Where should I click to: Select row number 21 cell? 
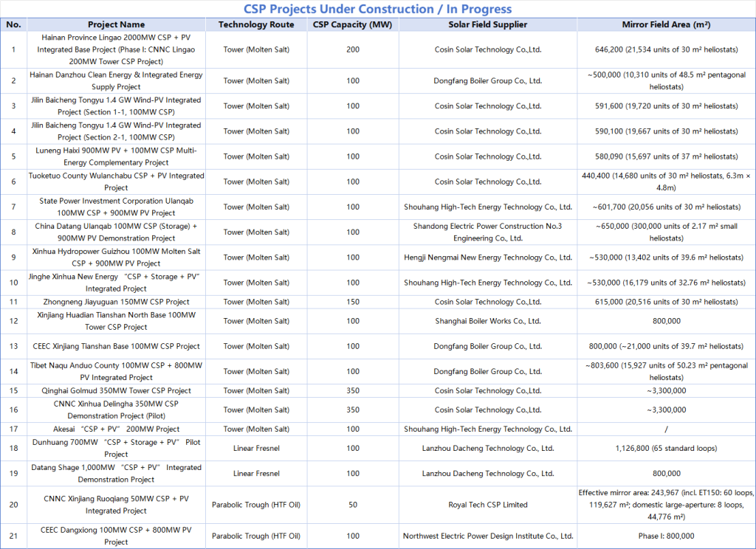coord(13,536)
